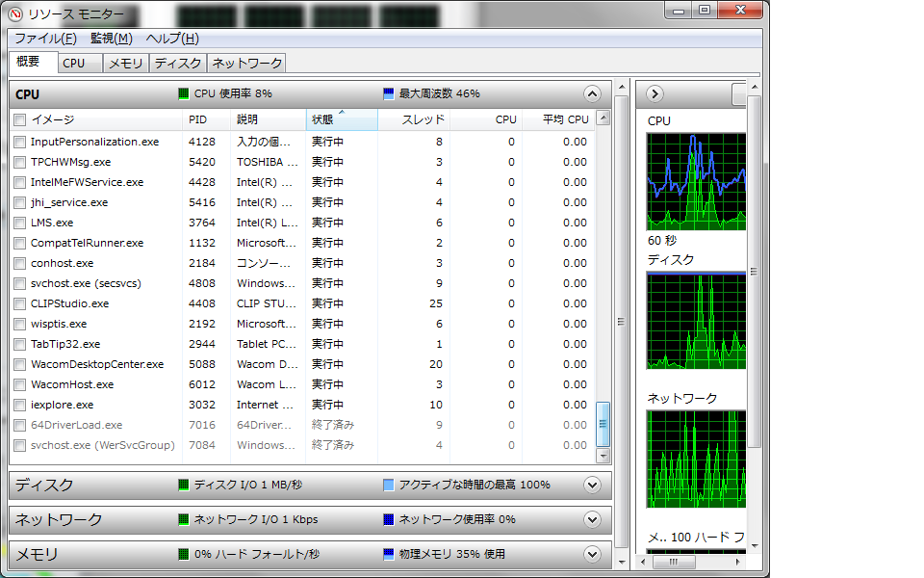Check the InputPersonalization.exe checkbox
The image size is (924, 578).
pyautogui.click(x=20, y=143)
